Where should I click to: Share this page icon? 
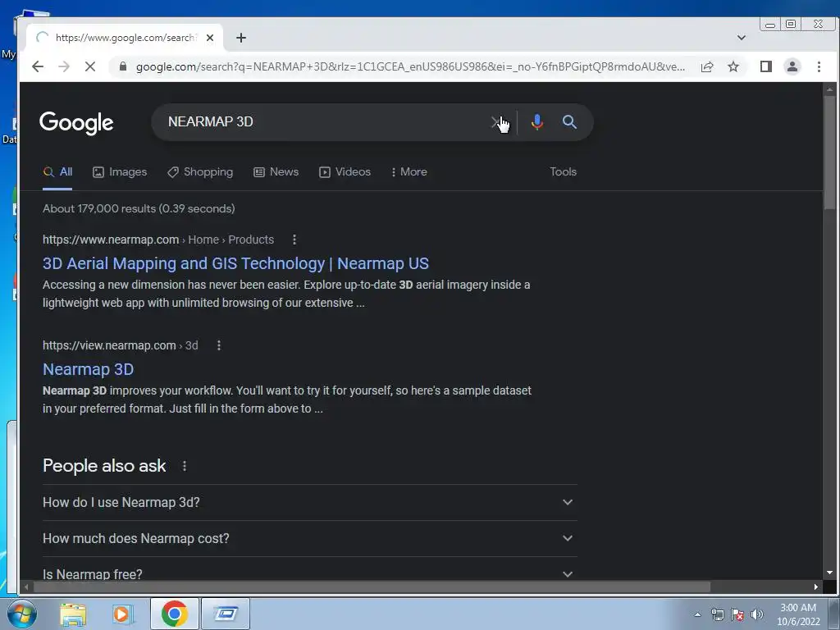[707, 66]
